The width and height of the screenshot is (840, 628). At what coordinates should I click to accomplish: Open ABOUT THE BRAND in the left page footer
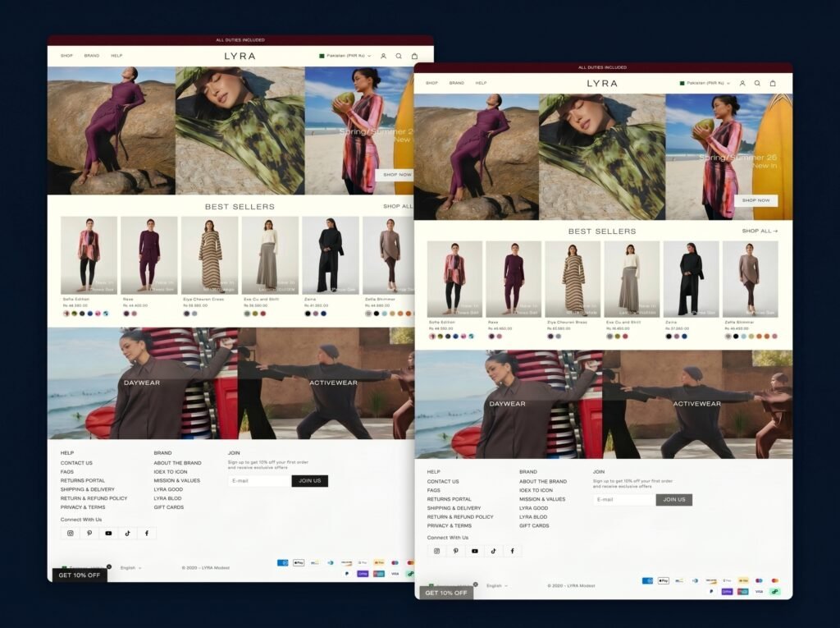point(177,463)
